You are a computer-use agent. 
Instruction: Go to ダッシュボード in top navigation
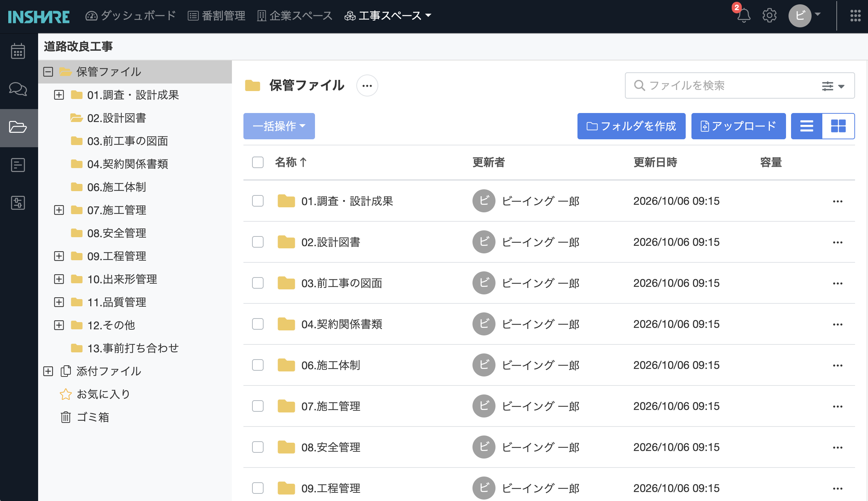click(x=131, y=16)
